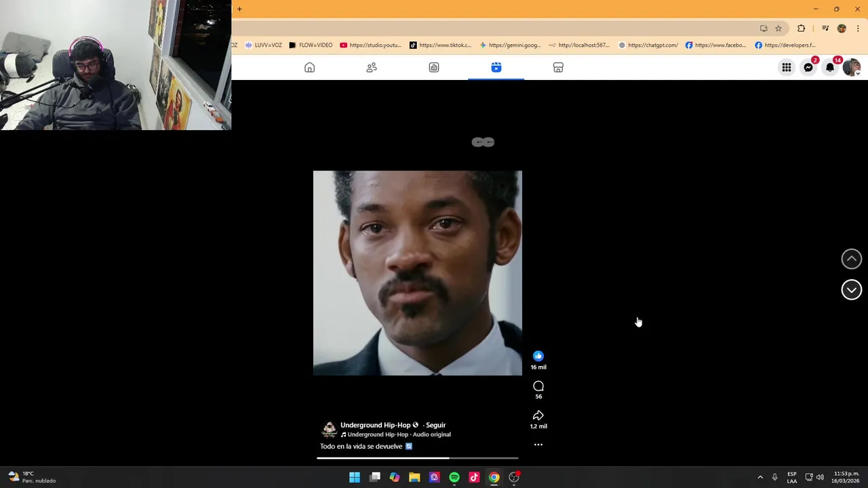This screenshot has height=488, width=868.
Task: Open the localhost bookmark
Action: (580, 45)
